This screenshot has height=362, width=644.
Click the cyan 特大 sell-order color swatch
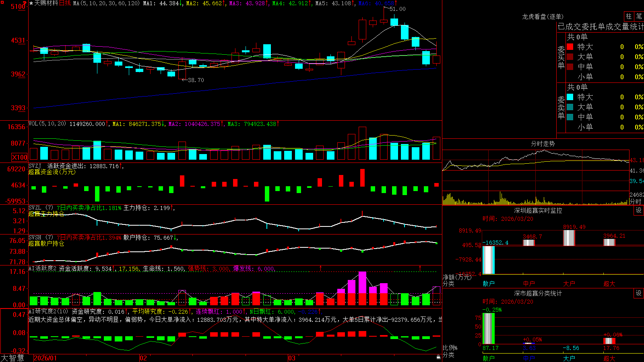coord(570,97)
